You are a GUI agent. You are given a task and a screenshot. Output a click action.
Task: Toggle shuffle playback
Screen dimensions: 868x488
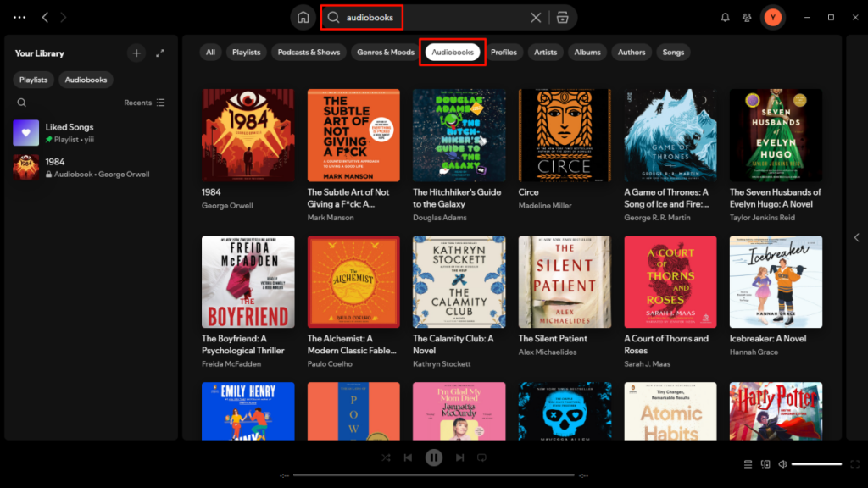[x=386, y=457]
